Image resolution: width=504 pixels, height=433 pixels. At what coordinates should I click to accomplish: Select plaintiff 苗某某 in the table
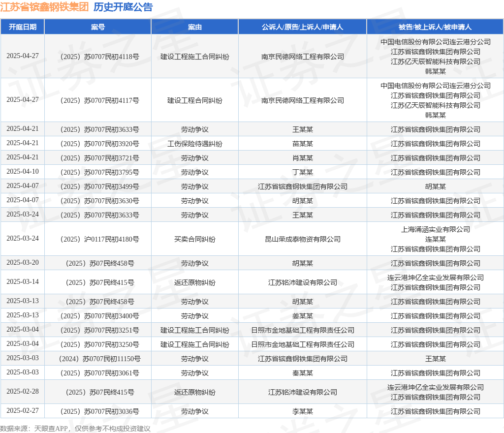(302, 144)
